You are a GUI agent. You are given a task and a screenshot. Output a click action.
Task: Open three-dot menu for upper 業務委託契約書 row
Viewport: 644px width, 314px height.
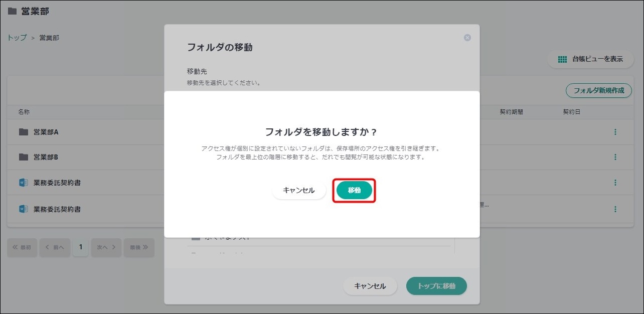tap(615, 183)
